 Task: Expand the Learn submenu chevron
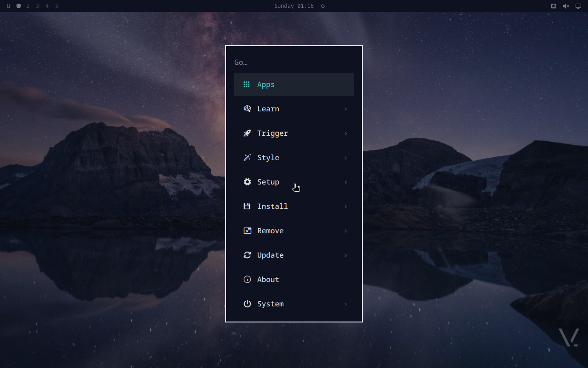(345, 109)
